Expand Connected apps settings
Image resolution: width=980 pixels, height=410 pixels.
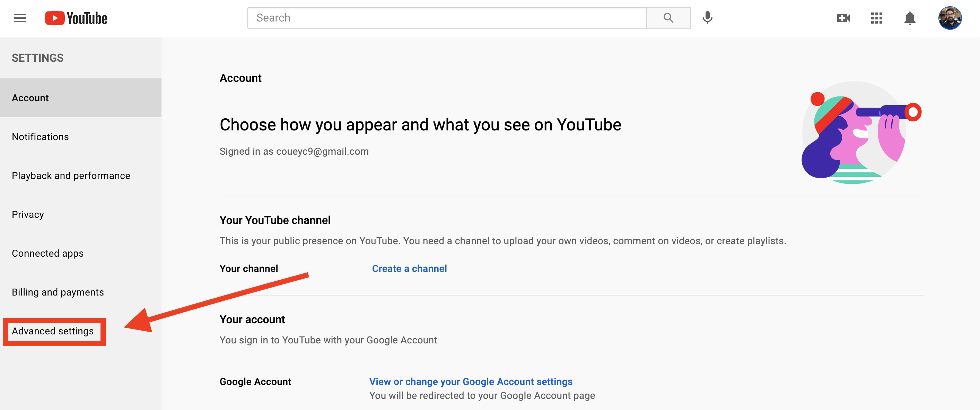point(47,253)
